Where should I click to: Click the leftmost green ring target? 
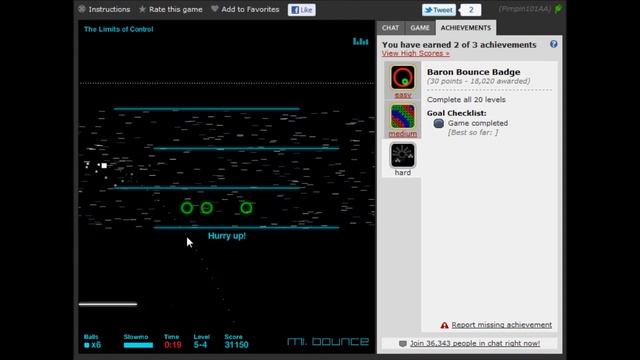[187, 208]
